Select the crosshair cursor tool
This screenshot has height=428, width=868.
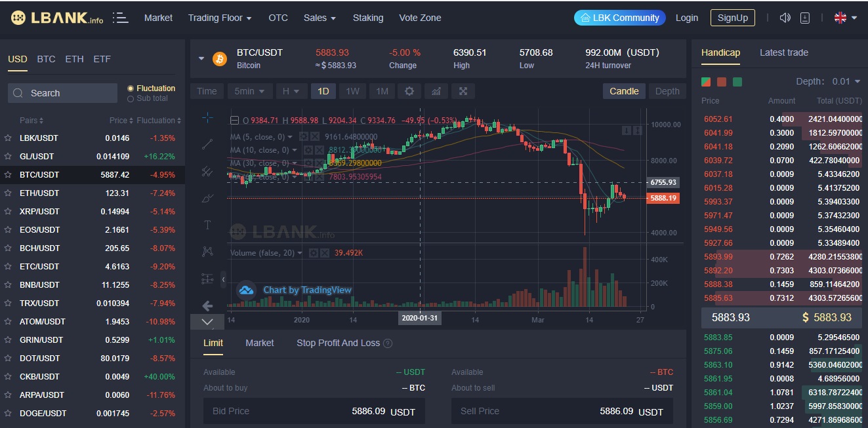click(207, 117)
